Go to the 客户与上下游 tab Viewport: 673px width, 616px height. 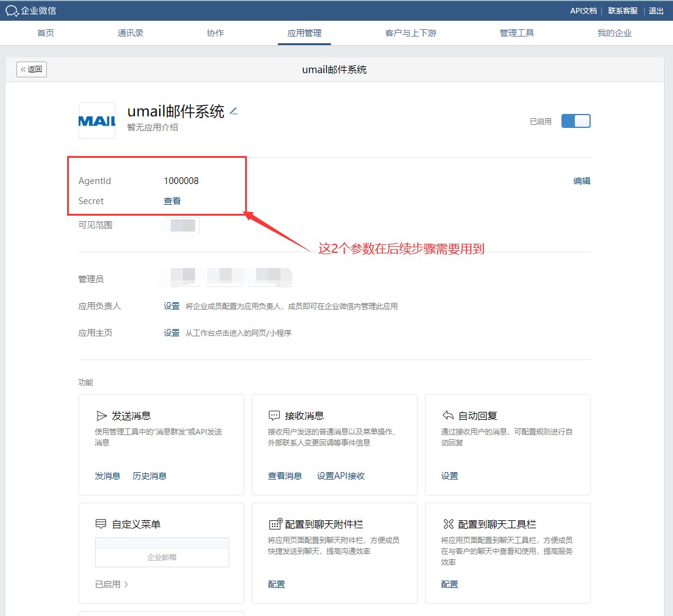(x=410, y=33)
